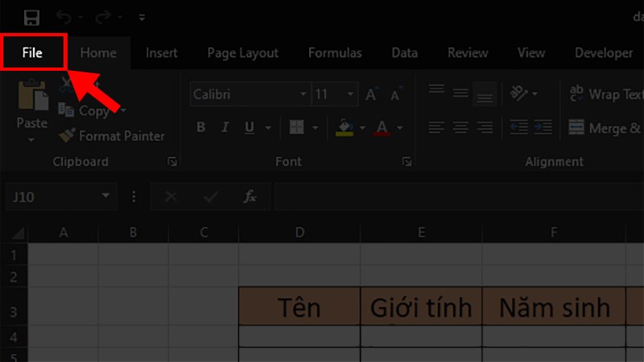Align text to the right
The width and height of the screenshot is (644, 362).
coord(485,127)
